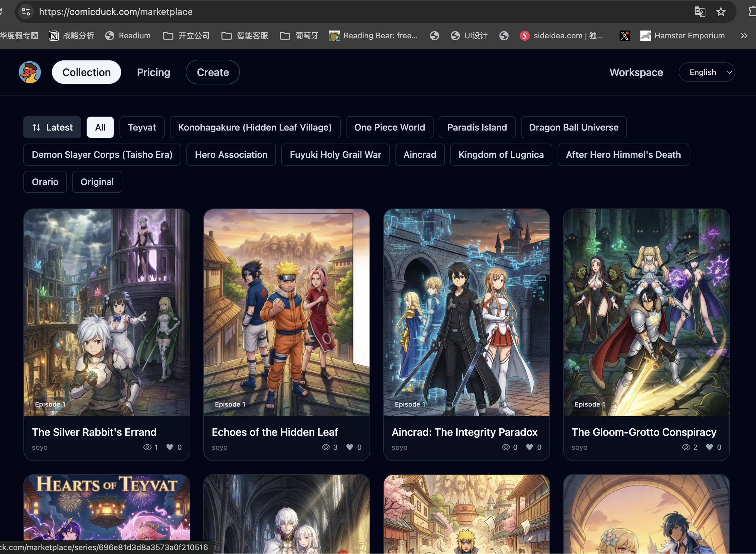Click the sort arrows icon beside Latest

click(36, 127)
